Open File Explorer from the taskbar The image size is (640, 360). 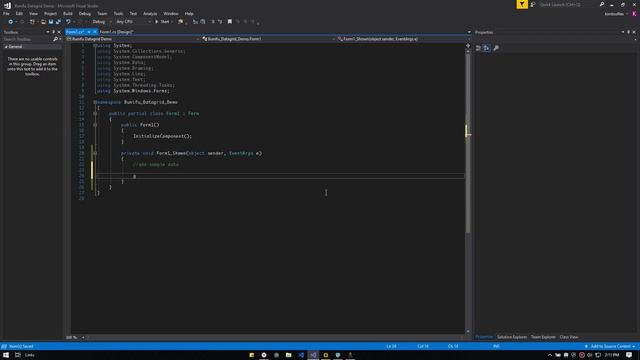click(x=289, y=355)
